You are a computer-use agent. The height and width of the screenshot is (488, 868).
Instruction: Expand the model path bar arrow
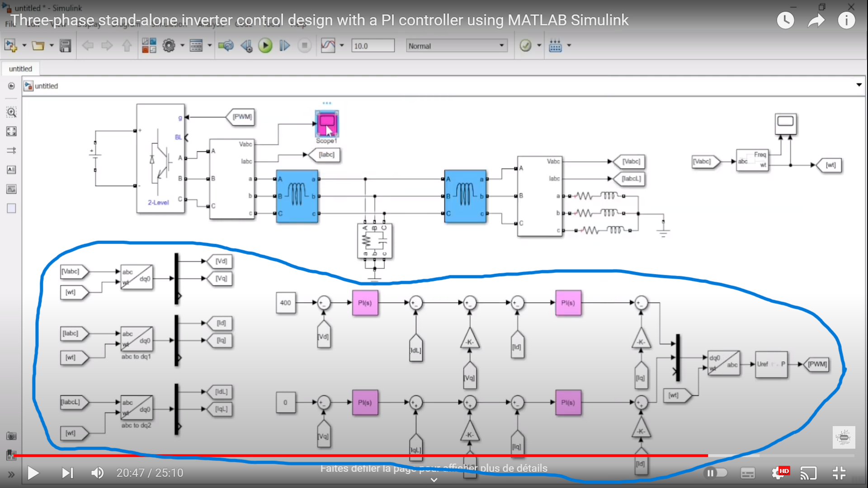859,85
